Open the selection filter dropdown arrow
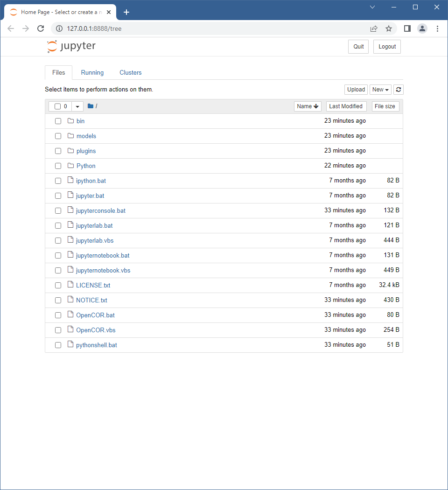This screenshot has height=490, width=448. pos(77,106)
